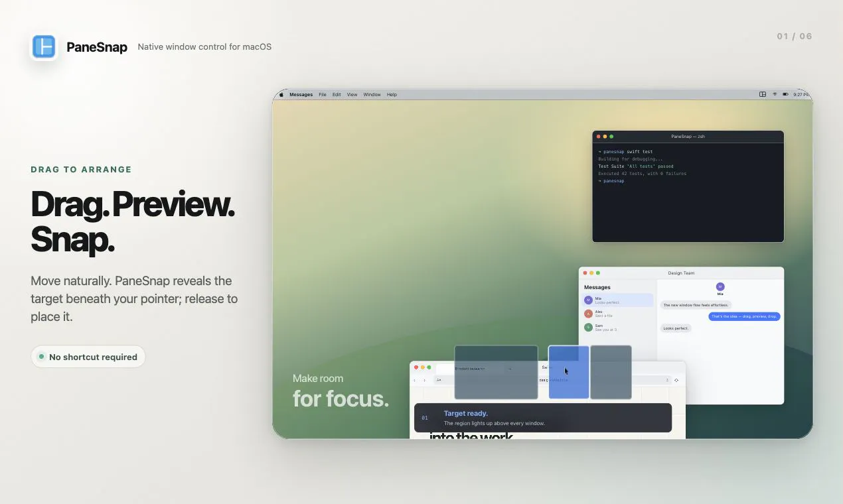Click the browser window green zoom button
The height and width of the screenshot is (504, 843).
click(x=429, y=367)
